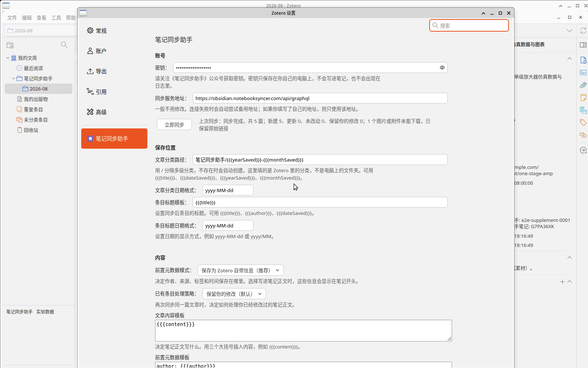The height and width of the screenshot is (368, 588).
Task: Open the tab list chevron in Zotero
Action: [569, 31]
